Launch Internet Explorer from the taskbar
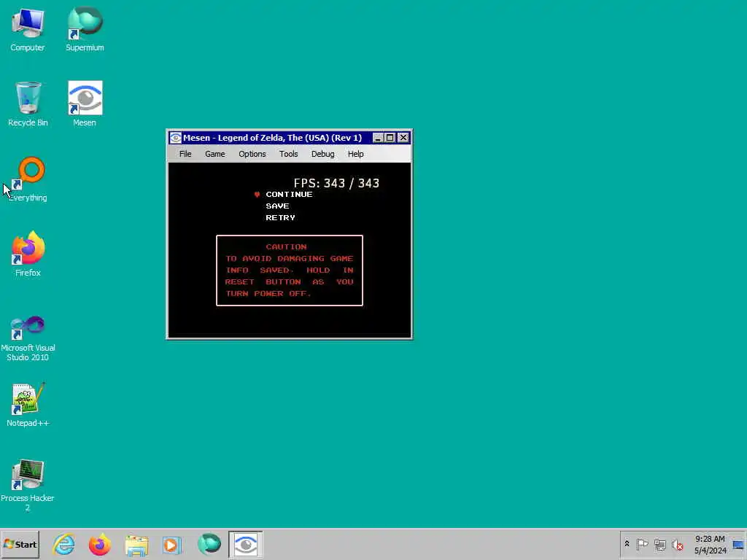The width and height of the screenshot is (747, 560). click(64, 545)
